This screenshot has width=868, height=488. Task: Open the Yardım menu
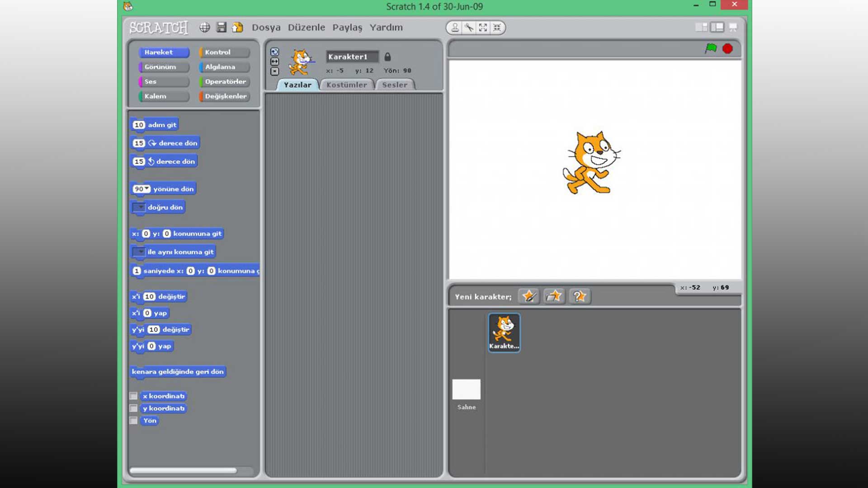point(386,28)
